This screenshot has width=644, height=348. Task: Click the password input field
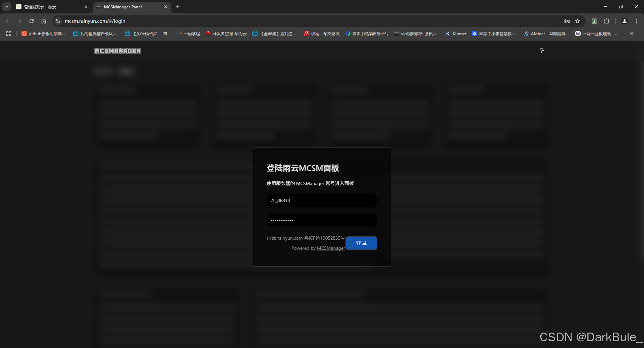(x=322, y=221)
